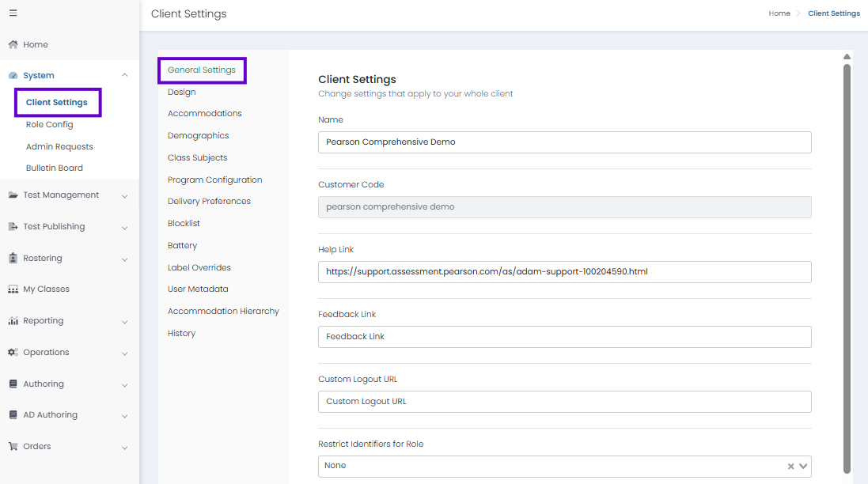The width and height of the screenshot is (868, 484).
Task: Collapse the System menu chevron
Action: (124, 74)
